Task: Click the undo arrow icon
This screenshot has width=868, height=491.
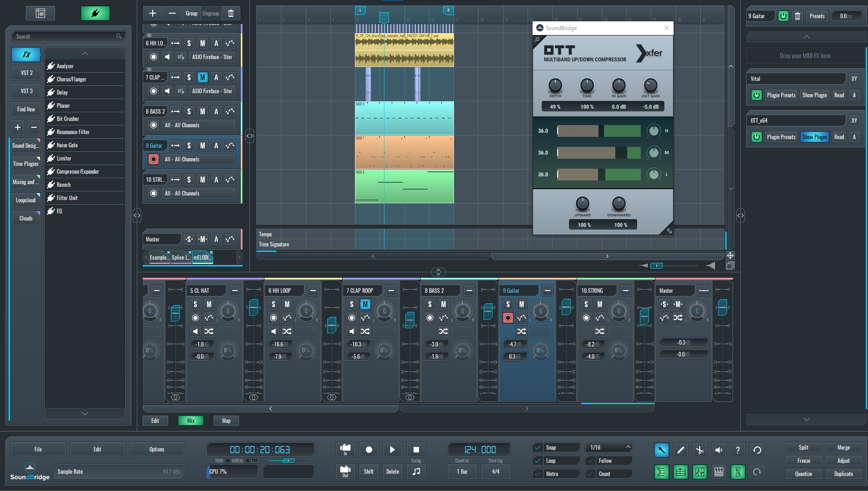Action: 757,450
